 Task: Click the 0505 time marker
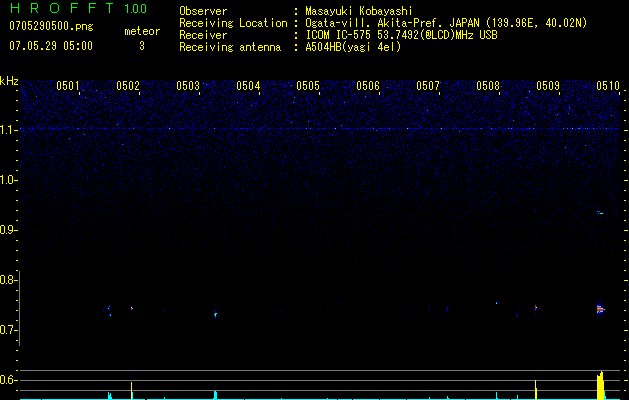308,86
